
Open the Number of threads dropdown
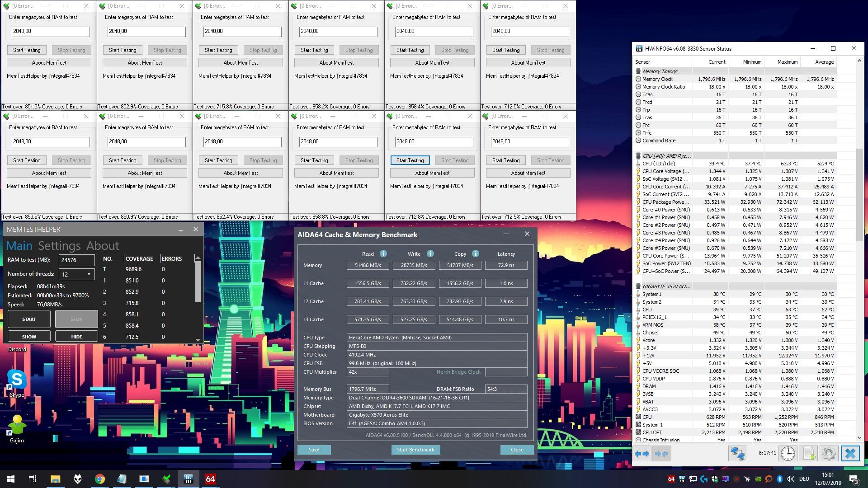pos(89,274)
